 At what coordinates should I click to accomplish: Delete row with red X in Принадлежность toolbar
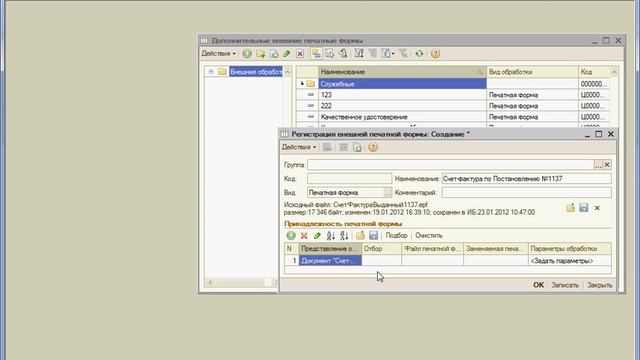(304, 236)
